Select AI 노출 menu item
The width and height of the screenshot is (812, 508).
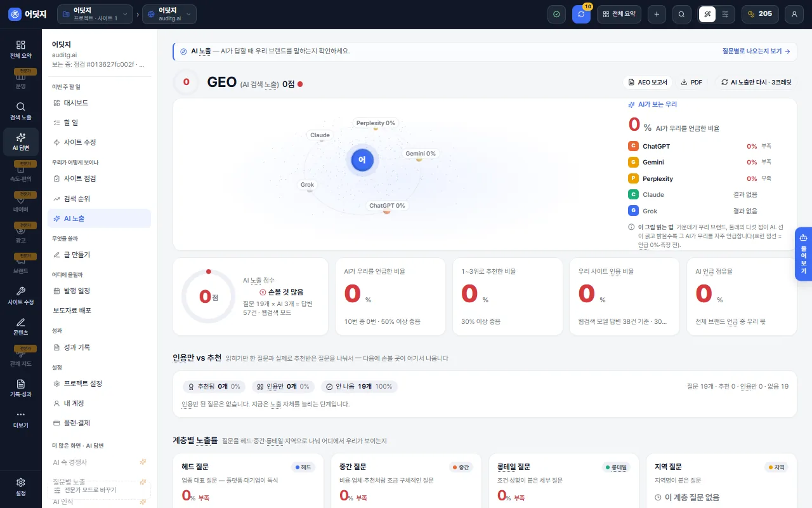pyautogui.click(x=99, y=218)
